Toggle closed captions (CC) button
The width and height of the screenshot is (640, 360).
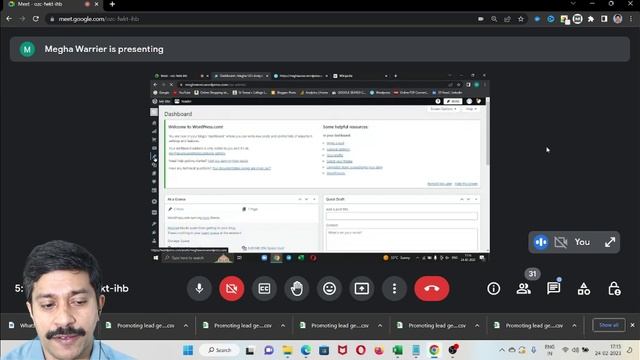click(x=264, y=289)
